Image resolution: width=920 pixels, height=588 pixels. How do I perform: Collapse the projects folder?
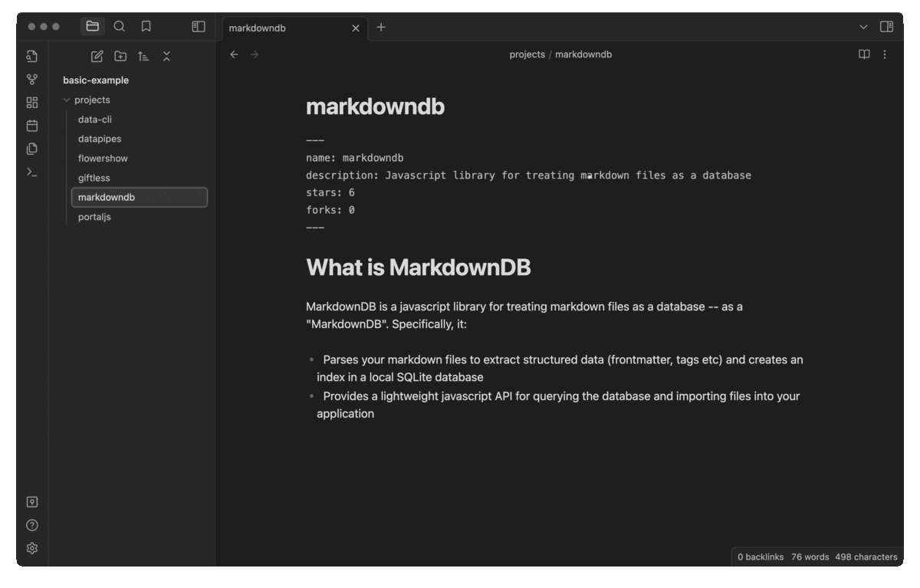point(67,100)
